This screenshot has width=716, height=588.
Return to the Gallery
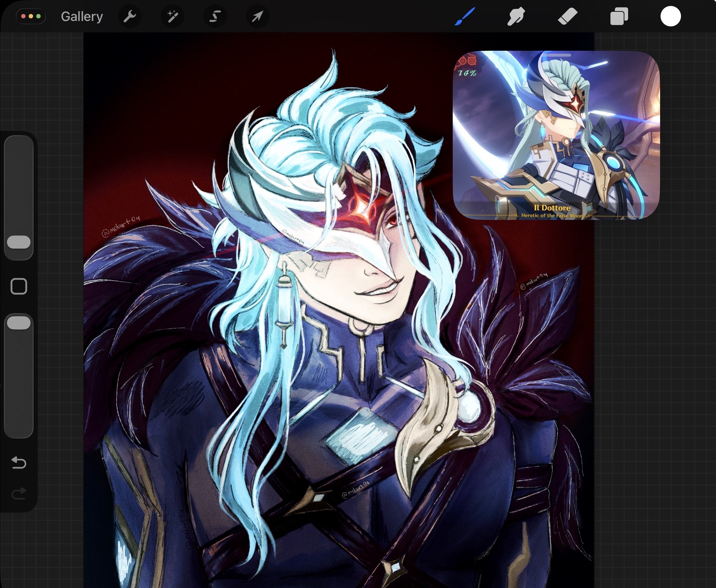coord(82,17)
